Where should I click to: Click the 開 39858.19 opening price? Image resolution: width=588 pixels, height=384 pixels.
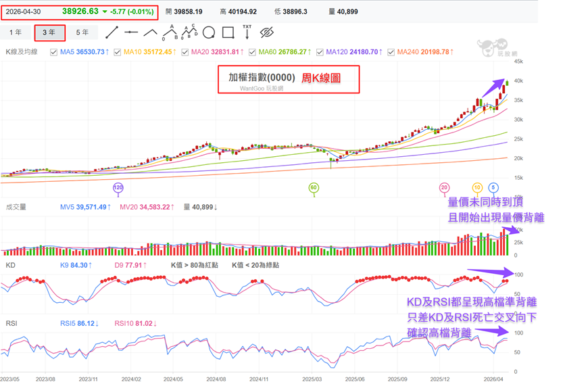point(184,11)
